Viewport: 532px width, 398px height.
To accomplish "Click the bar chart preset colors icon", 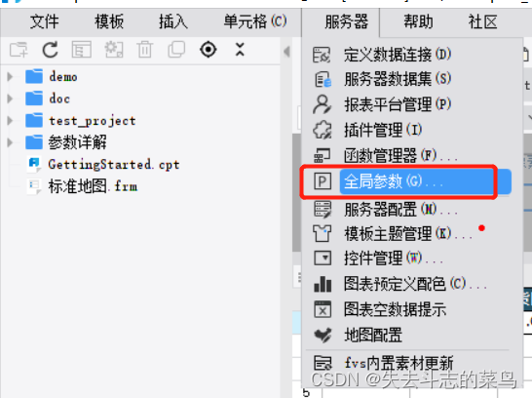I will point(323,284).
